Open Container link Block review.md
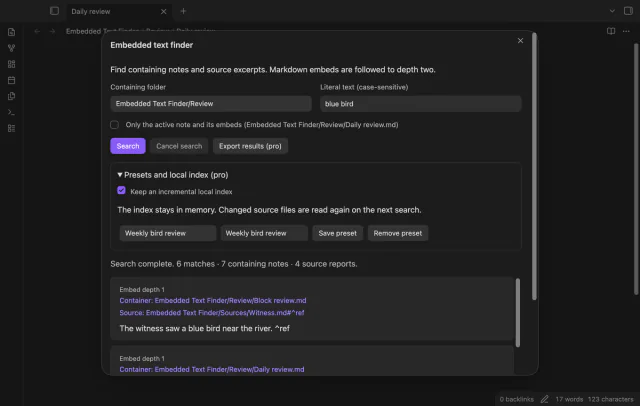Viewport: 640px width, 406px height. click(213, 300)
